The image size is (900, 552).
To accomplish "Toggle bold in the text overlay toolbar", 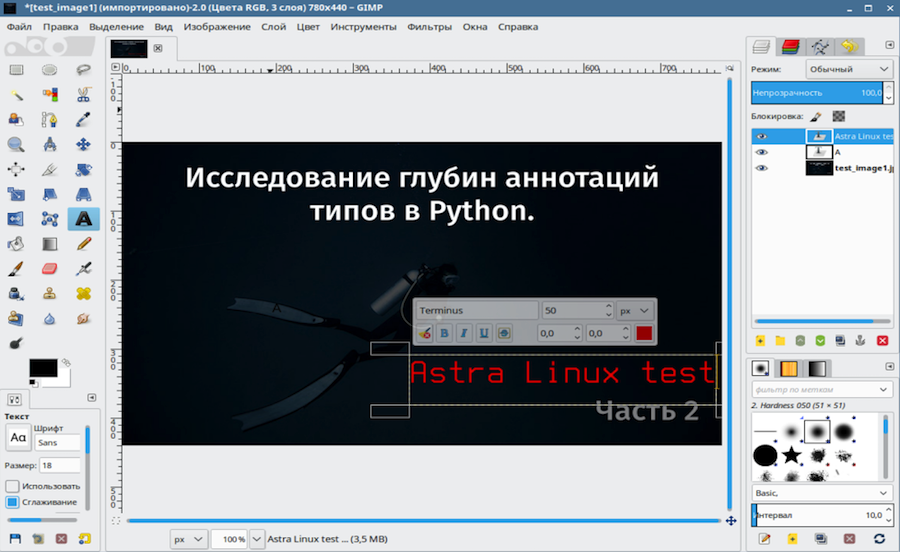I will (x=445, y=333).
